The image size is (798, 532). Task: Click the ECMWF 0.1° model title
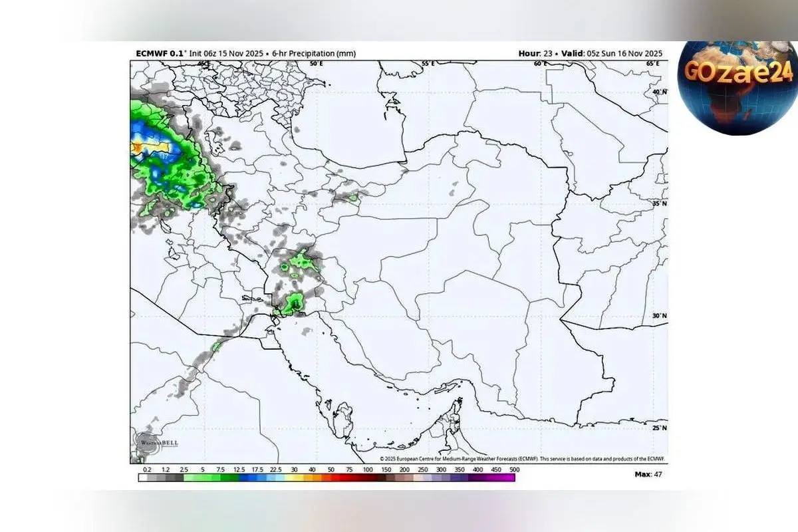(x=160, y=53)
